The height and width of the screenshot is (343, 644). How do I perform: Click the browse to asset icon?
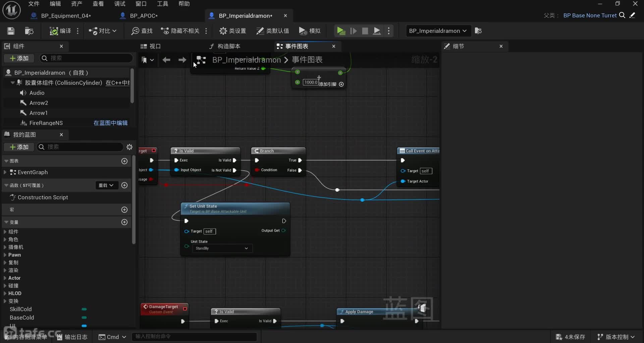(x=29, y=31)
